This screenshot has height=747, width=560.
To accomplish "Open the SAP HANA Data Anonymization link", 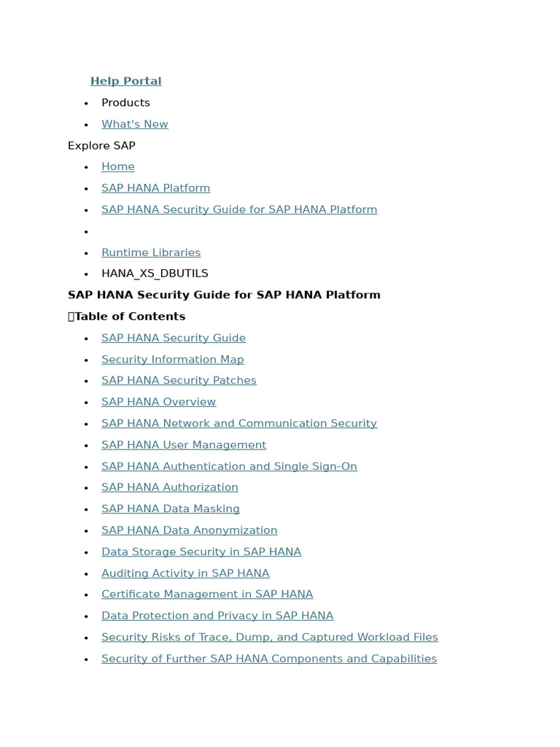I will 189,530.
